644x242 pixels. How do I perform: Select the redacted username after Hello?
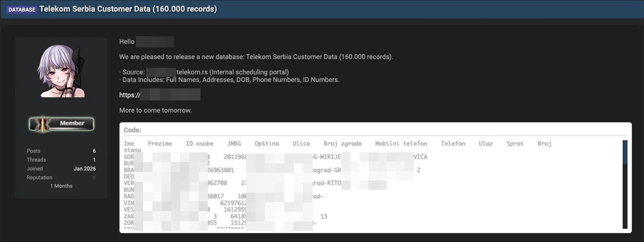click(x=155, y=41)
